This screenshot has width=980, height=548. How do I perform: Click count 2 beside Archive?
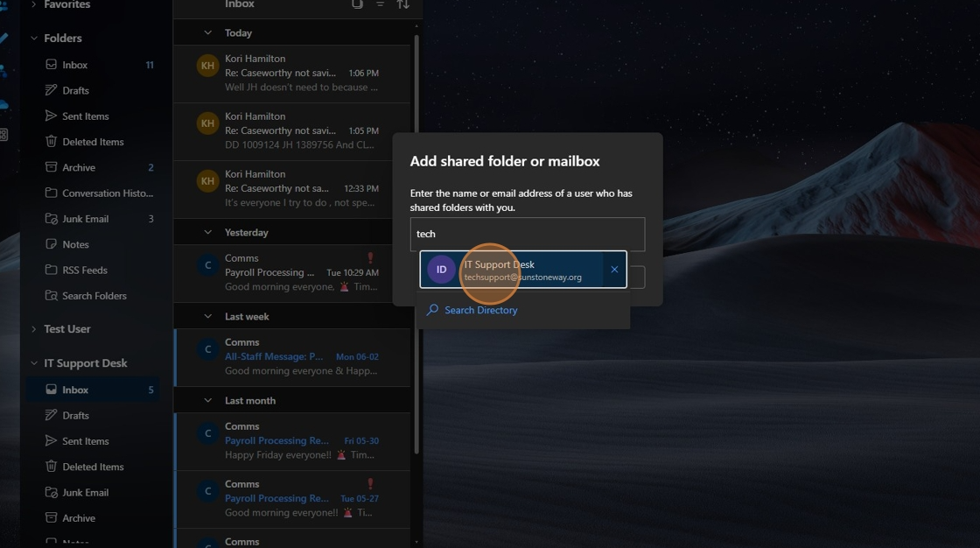[x=150, y=168]
